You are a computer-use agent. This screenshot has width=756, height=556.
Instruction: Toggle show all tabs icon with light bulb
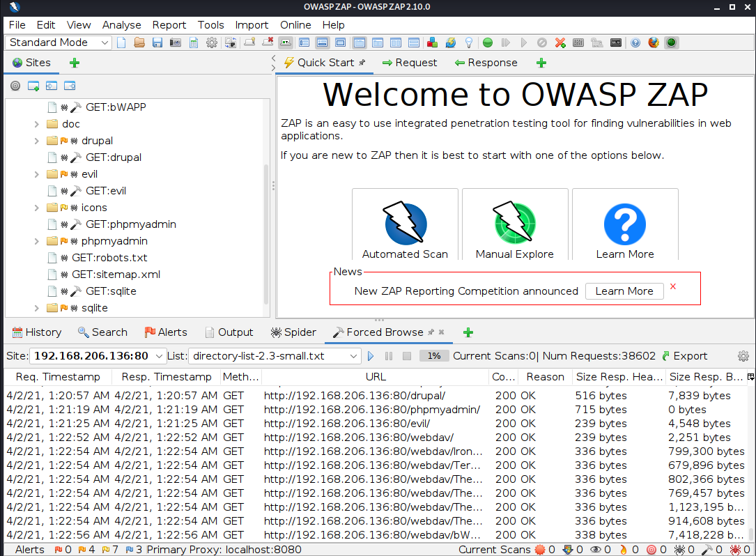[x=249, y=43]
